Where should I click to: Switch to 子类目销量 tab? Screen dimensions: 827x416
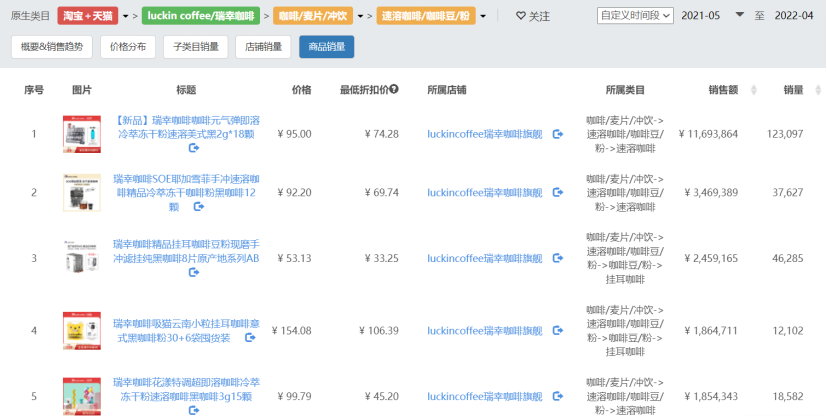(x=196, y=47)
